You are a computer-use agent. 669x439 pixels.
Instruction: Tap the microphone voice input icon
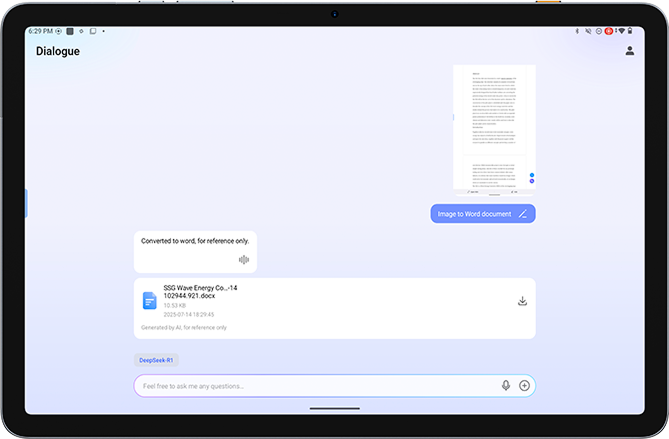506,386
